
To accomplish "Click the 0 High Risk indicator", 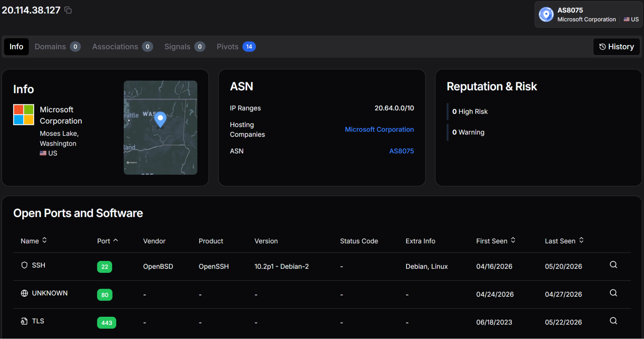I will coord(470,112).
